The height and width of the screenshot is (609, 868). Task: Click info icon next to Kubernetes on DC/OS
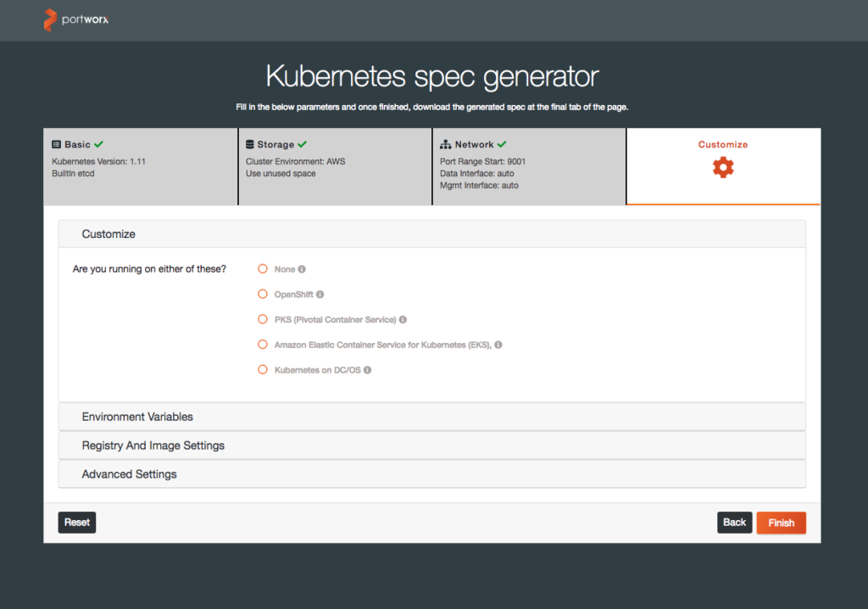368,370
